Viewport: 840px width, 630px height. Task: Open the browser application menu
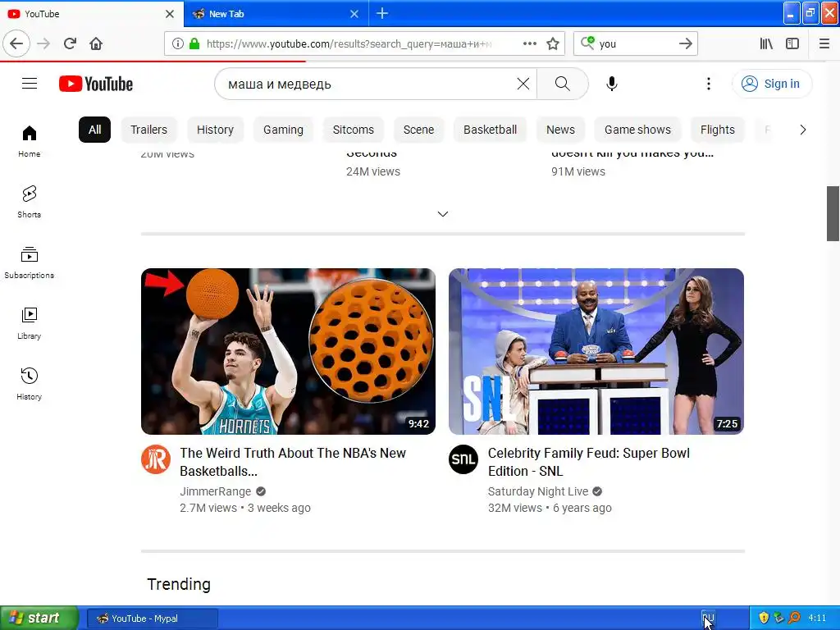824,43
